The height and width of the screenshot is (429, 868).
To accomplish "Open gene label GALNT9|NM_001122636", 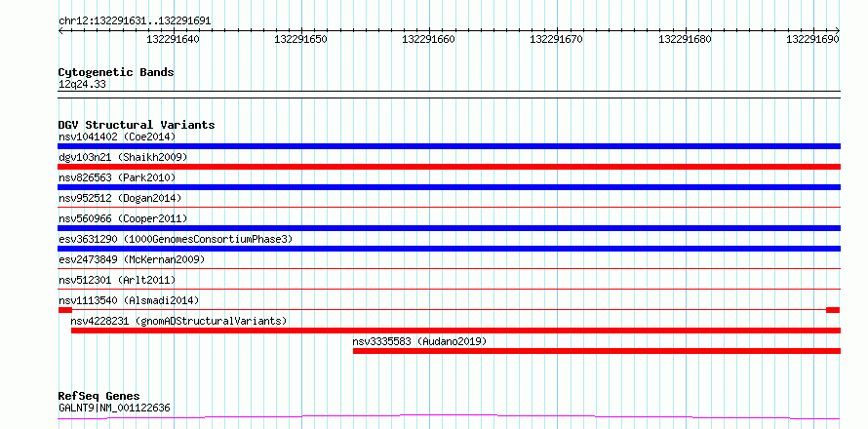I will point(114,409).
